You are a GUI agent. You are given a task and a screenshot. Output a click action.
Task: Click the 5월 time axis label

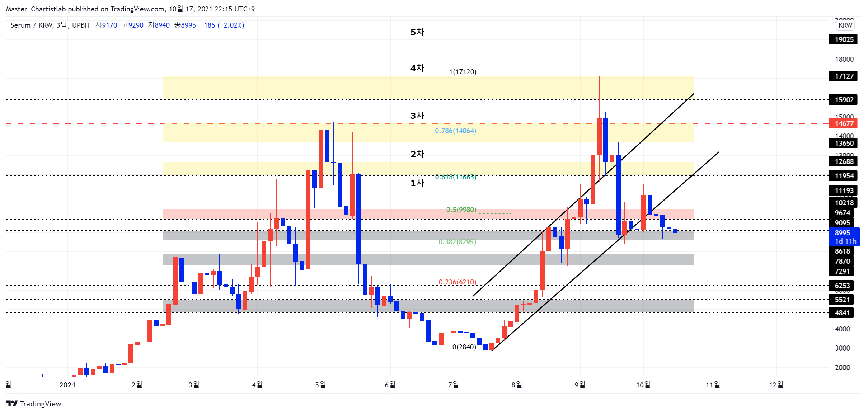point(320,385)
